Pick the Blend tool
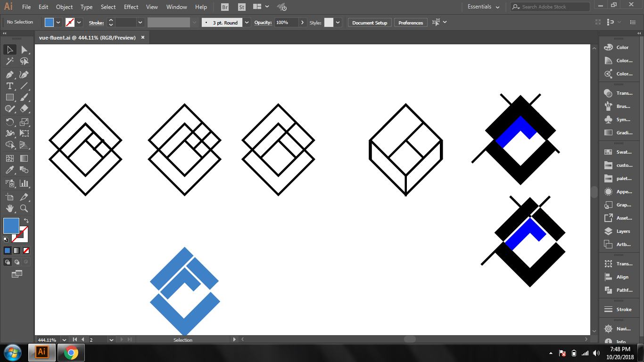The height and width of the screenshot is (362, 644). pyautogui.click(x=24, y=170)
